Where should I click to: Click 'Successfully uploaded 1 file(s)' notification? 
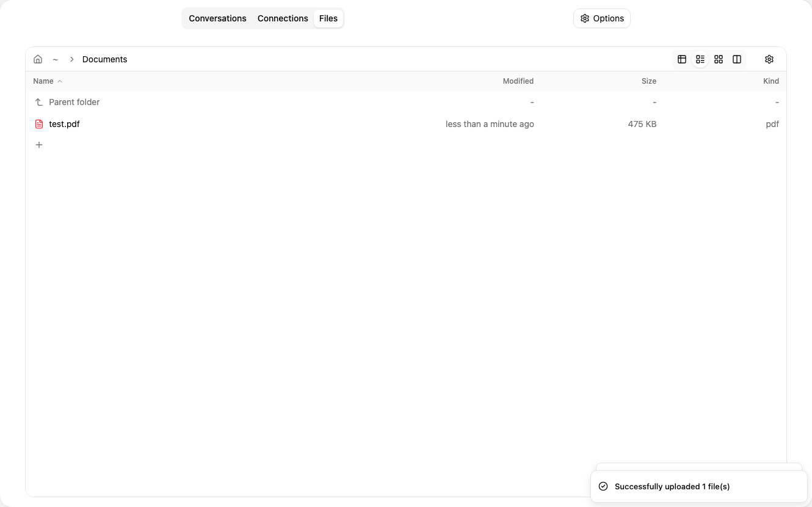[699, 486]
